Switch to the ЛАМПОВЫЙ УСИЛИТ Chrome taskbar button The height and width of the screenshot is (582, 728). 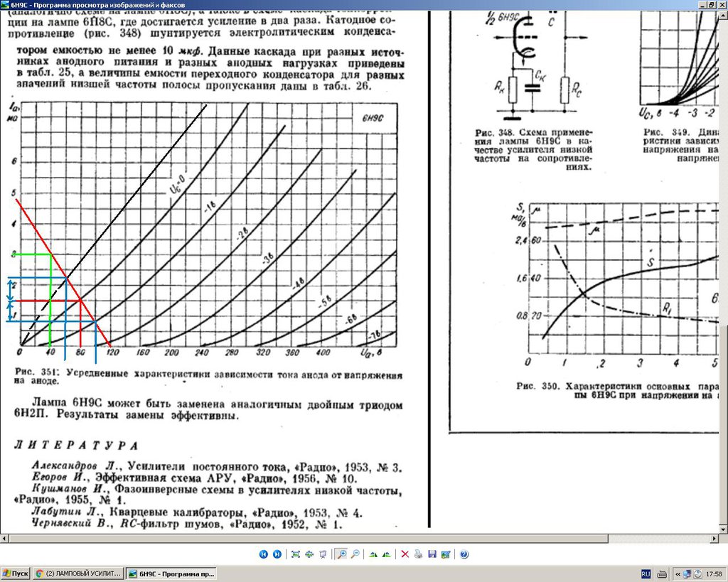pos(79,573)
